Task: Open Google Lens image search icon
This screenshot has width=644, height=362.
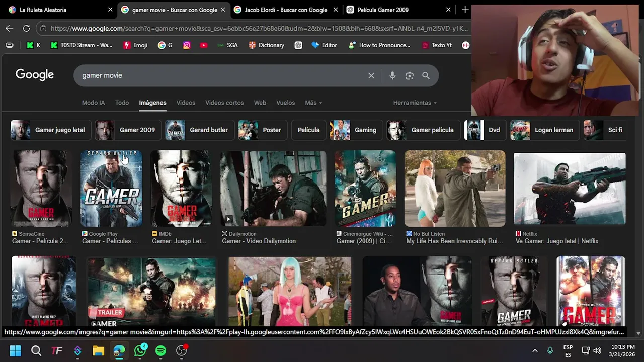Action: (410, 75)
